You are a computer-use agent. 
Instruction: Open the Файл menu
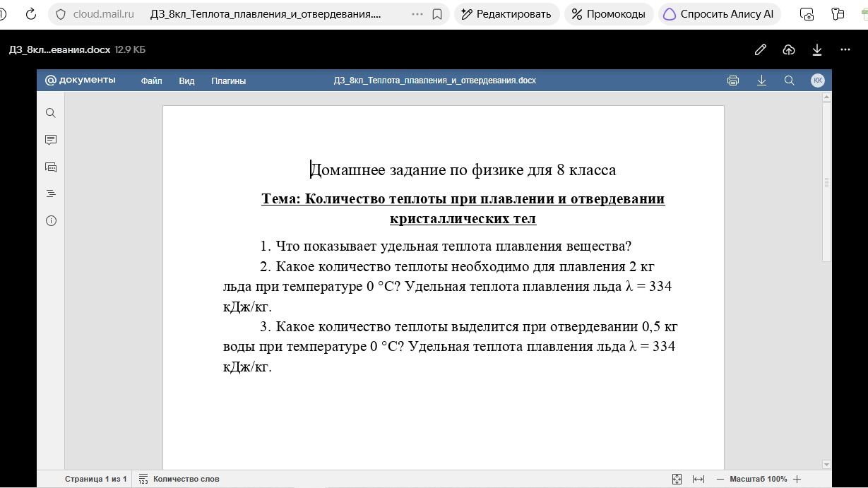click(151, 81)
